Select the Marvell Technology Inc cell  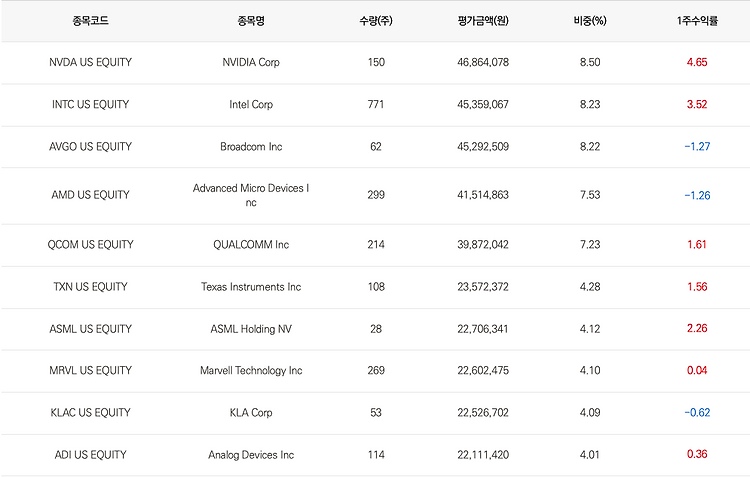[251, 370]
